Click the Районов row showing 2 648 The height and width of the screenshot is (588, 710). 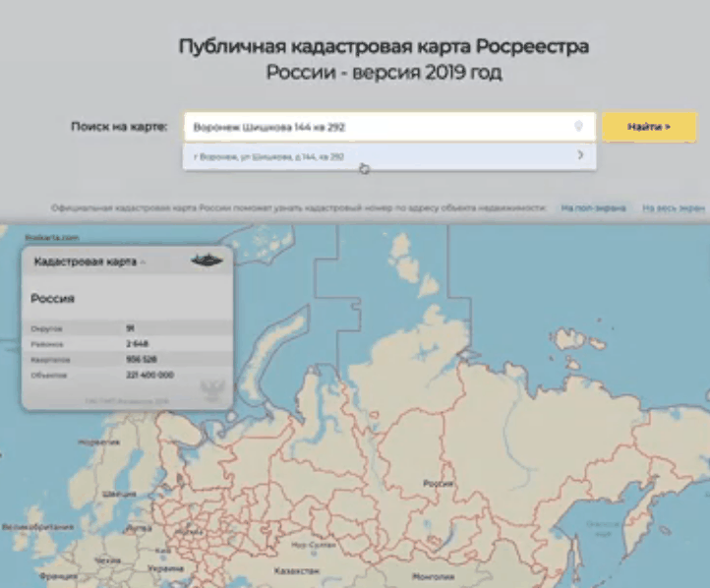click(x=126, y=344)
